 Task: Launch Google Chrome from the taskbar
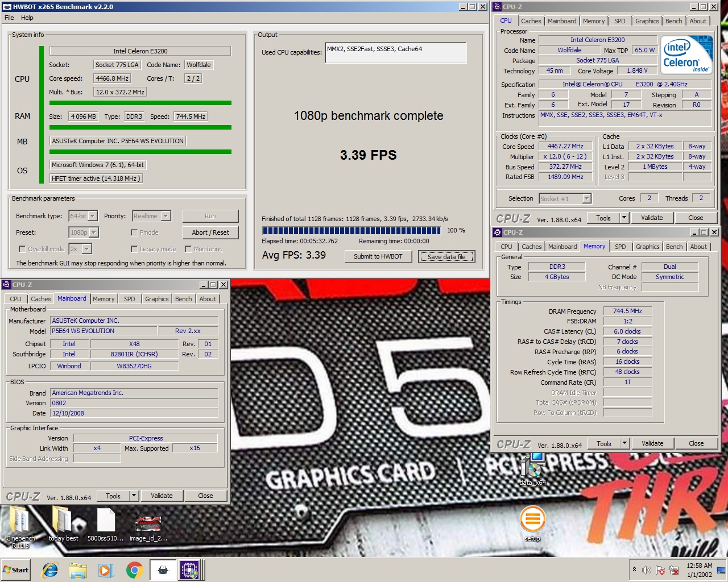click(x=134, y=570)
